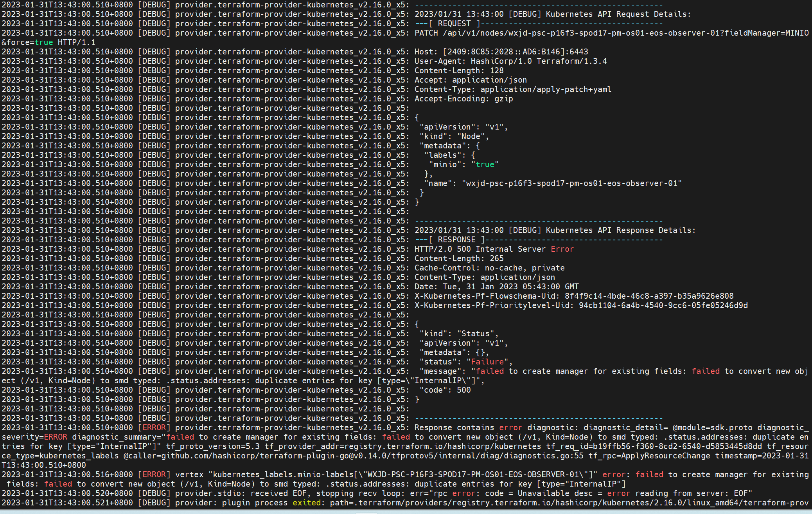The width and height of the screenshot is (812, 514).
Task: Click the yellow 'exited' word in last line
Action: pyautogui.click(x=307, y=503)
